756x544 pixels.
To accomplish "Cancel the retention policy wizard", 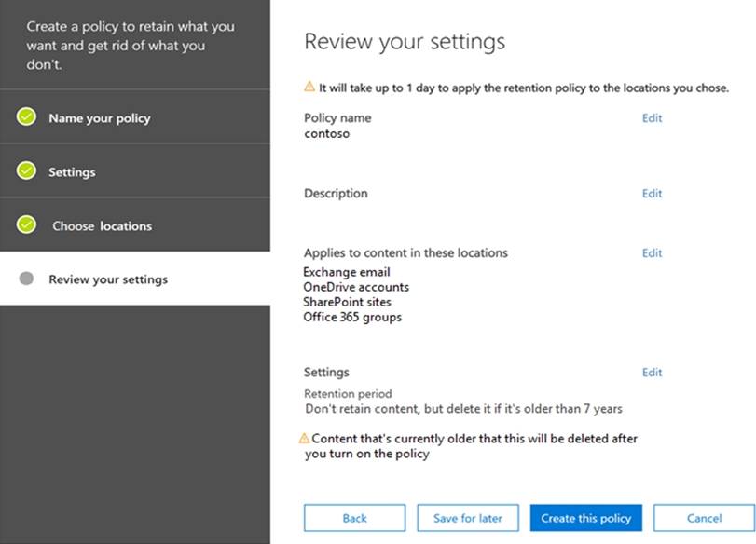I will tap(704, 518).
